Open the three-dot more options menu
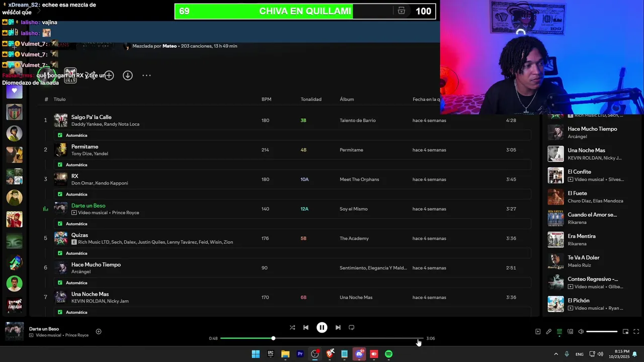Image resolution: width=644 pixels, height=362 pixels. tap(146, 75)
